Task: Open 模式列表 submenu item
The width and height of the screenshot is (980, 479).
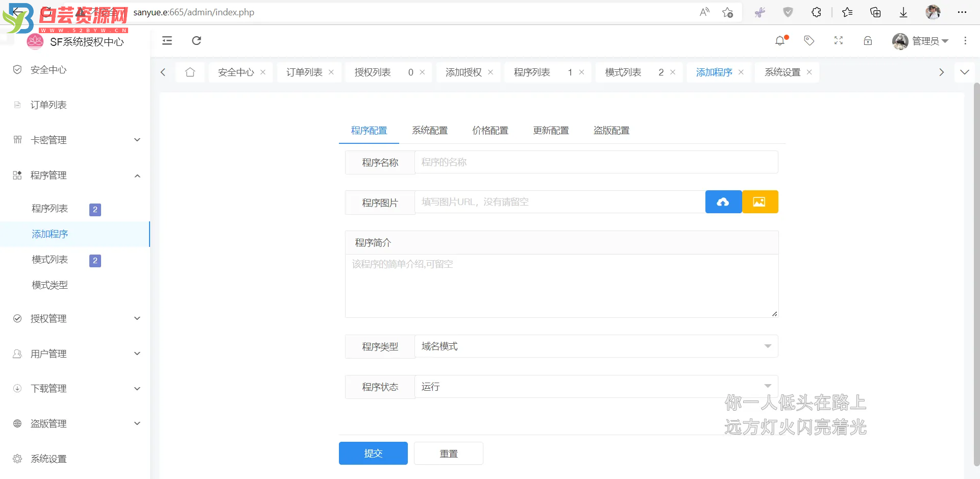Action: coord(75,260)
